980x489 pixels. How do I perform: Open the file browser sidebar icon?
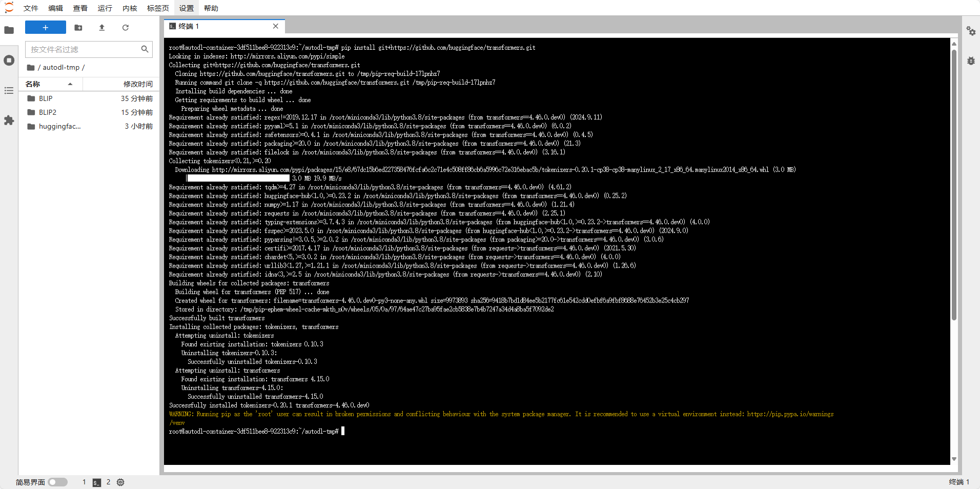(x=9, y=30)
